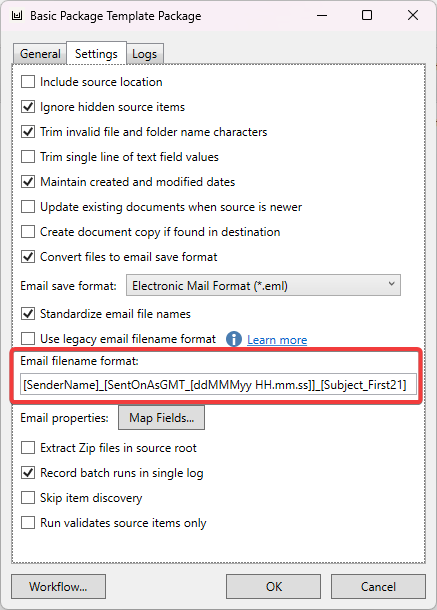Switch to the General tab
Viewport: 437px width, 610px height.
point(40,54)
